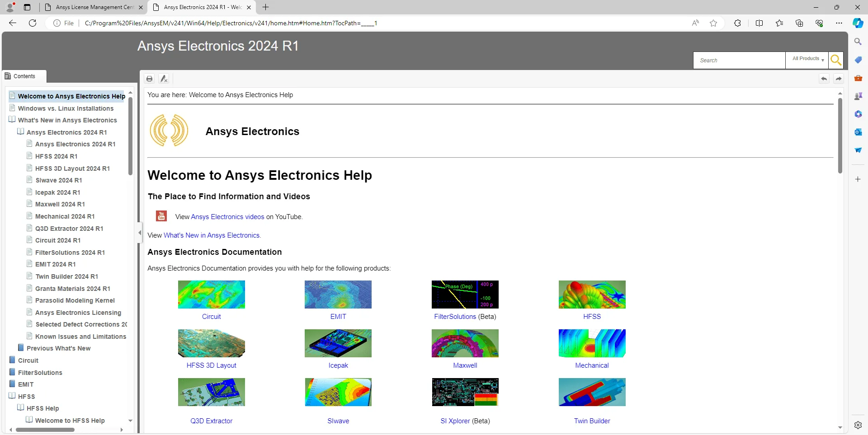Add this page to favorites
The image size is (868, 435).
[713, 23]
